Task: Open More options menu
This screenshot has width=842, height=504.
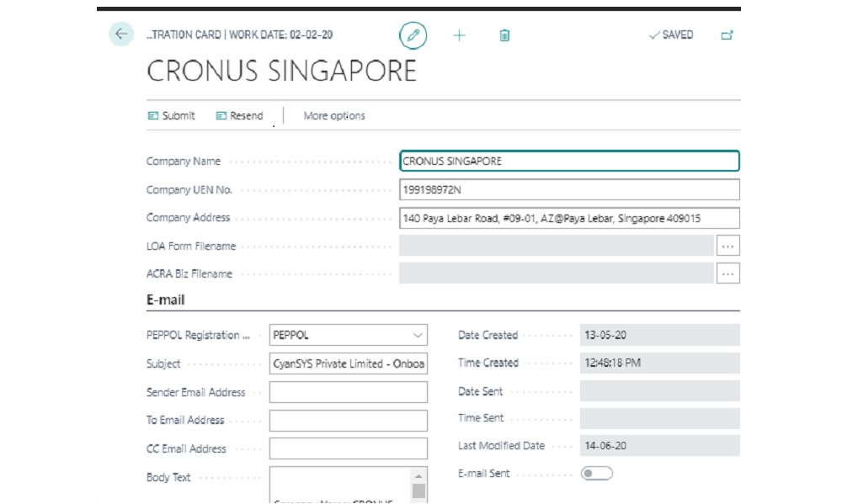Action: click(x=334, y=115)
